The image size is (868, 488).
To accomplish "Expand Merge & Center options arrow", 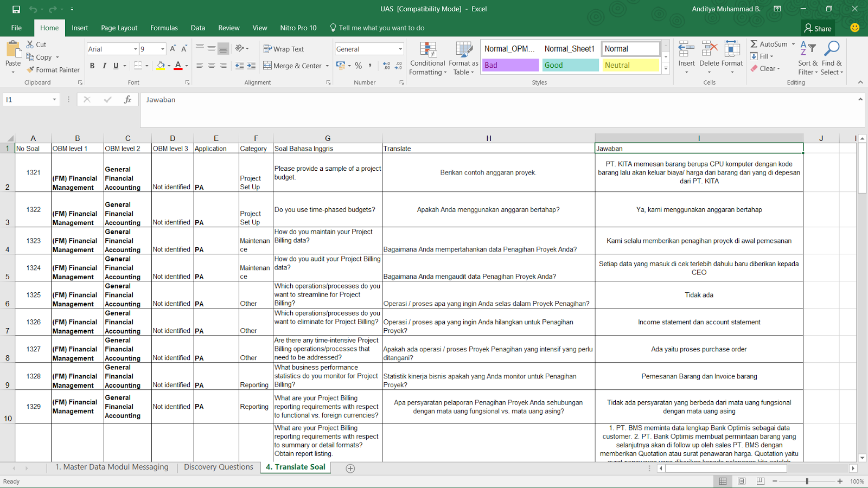I will [327, 66].
